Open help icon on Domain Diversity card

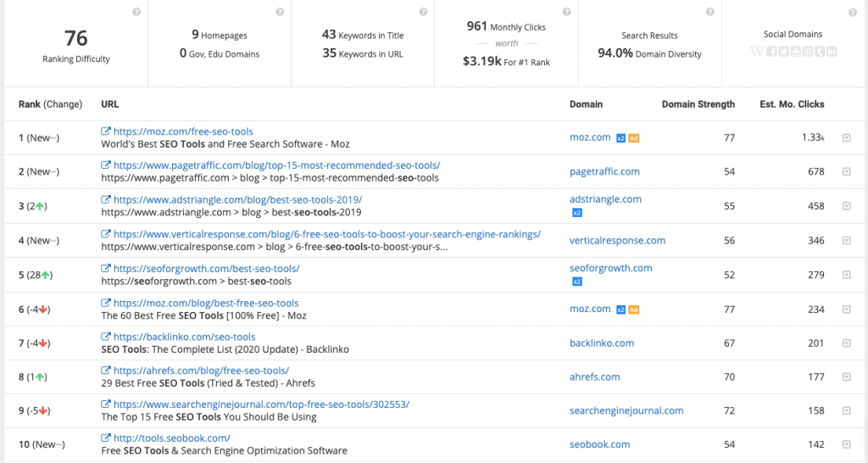click(709, 12)
